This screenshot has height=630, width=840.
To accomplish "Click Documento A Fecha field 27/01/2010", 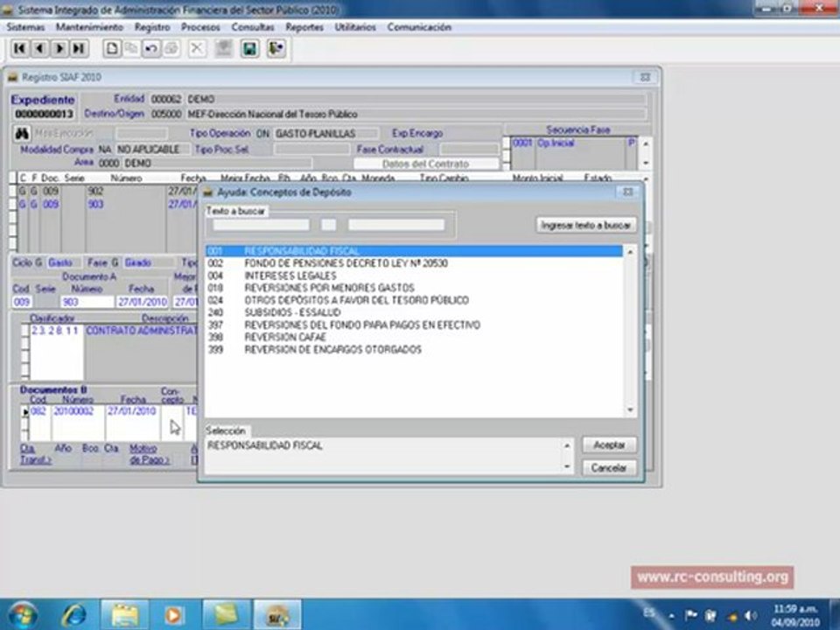I will (143, 302).
